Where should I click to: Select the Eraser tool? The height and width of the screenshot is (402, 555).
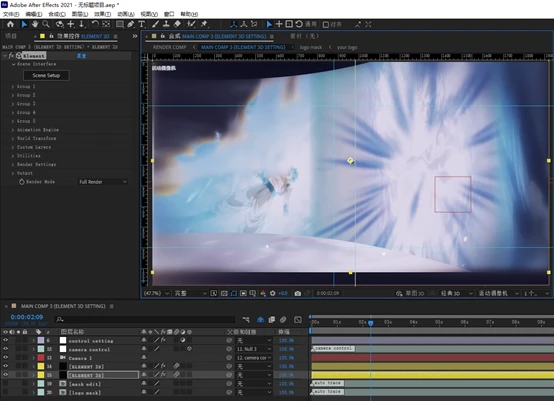[177, 24]
